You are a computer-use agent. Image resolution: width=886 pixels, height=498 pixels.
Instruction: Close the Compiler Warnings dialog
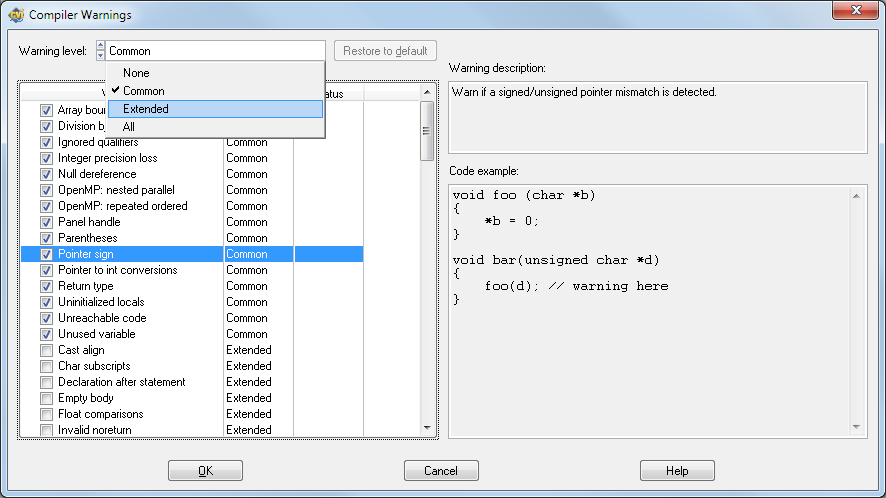coord(857,12)
